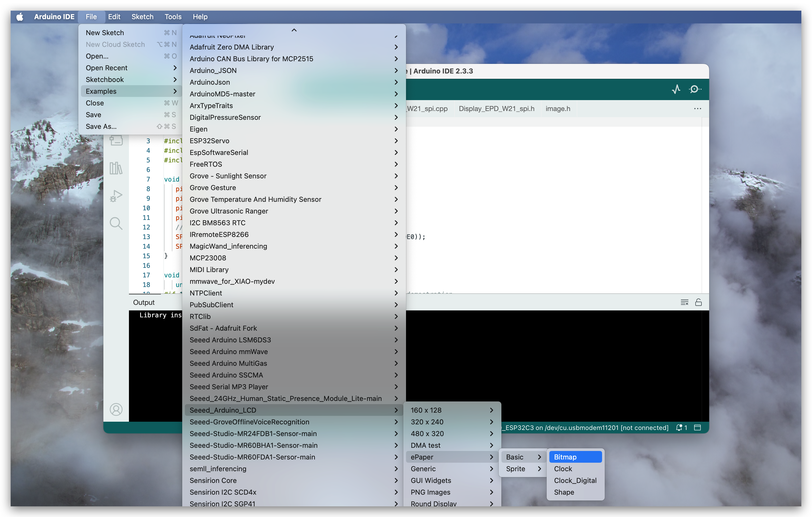Open the Apple menu
This screenshot has height=517, width=812.
click(20, 17)
